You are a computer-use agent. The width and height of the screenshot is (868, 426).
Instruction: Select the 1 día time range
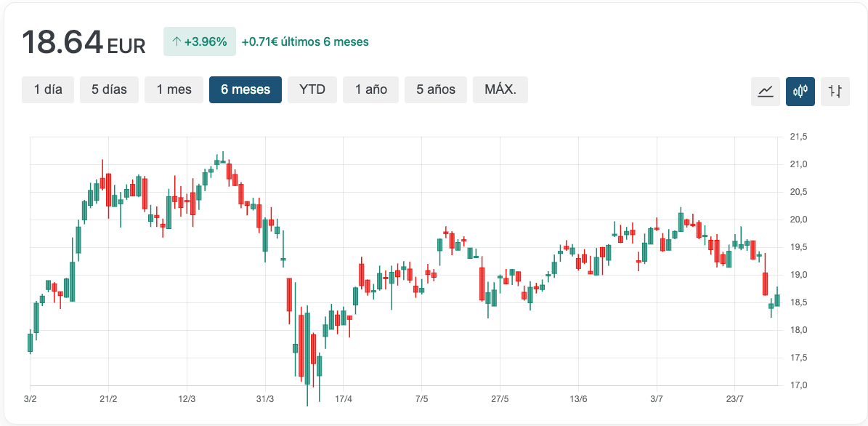point(48,89)
